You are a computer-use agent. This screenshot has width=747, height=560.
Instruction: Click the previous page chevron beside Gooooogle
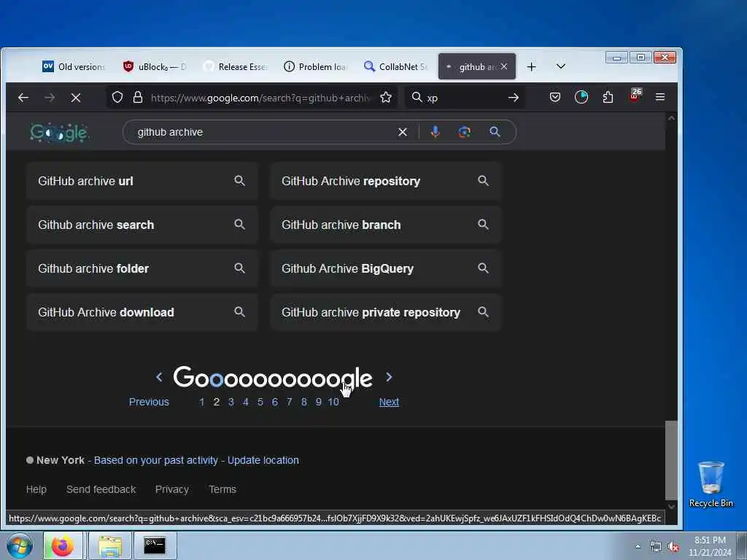(159, 377)
